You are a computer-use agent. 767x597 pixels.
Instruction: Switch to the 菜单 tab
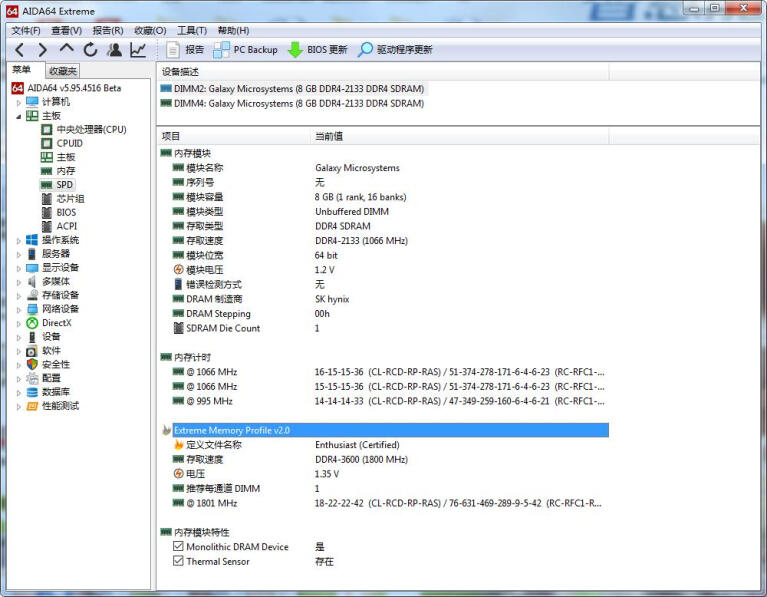22,70
